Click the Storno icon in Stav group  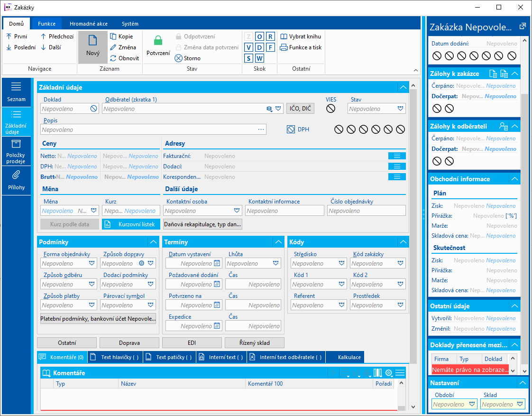178,58
